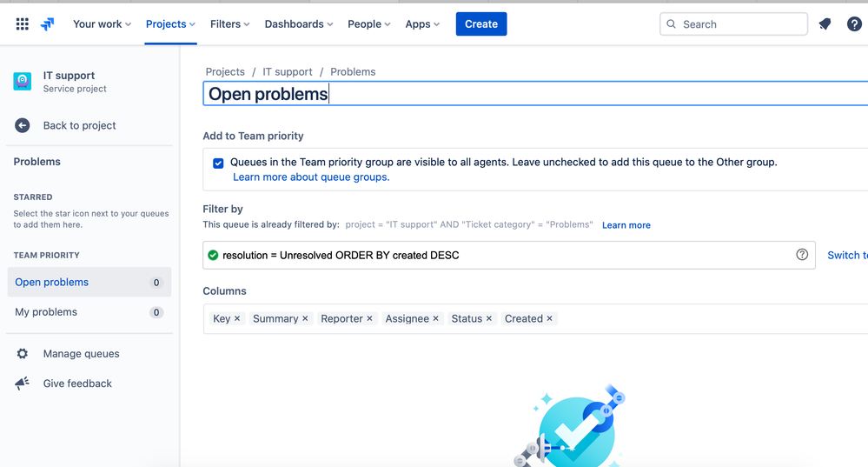Click the Summary column tag label
Viewport: 868px width, 467px height.
275,318
